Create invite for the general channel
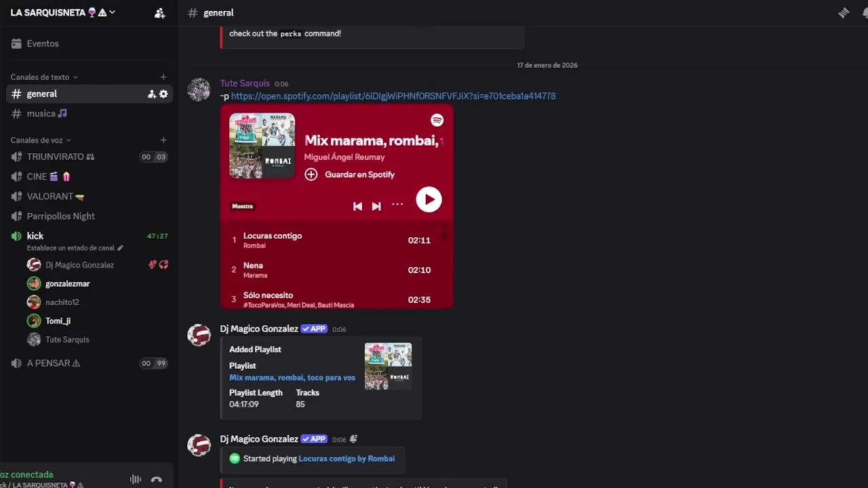868x488 pixels. tap(152, 94)
